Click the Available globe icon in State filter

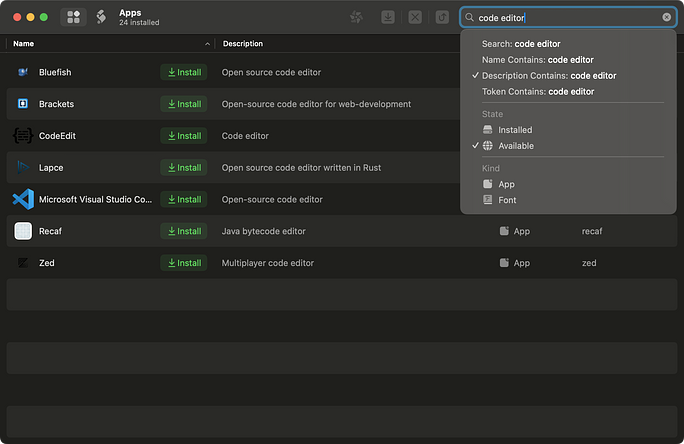pyautogui.click(x=488, y=146)
